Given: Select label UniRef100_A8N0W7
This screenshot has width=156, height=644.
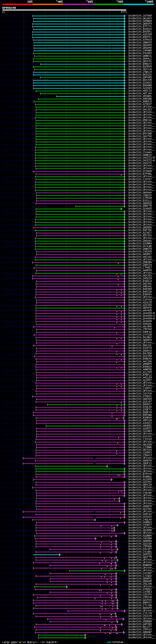Looking at the screenshot, I should click(x=140, y=632).
